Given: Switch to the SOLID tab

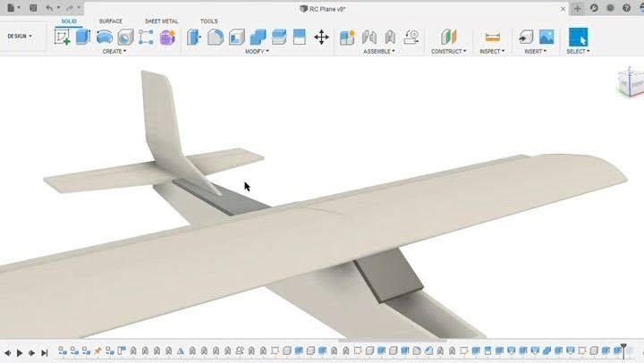Looking at the screenshot, I should [69, 21].
